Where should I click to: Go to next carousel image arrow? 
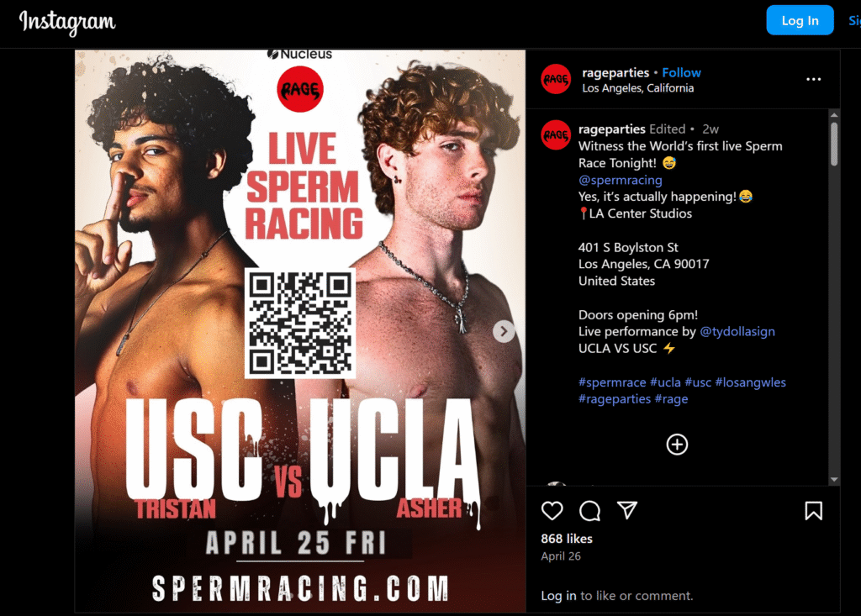coord(504,332)
